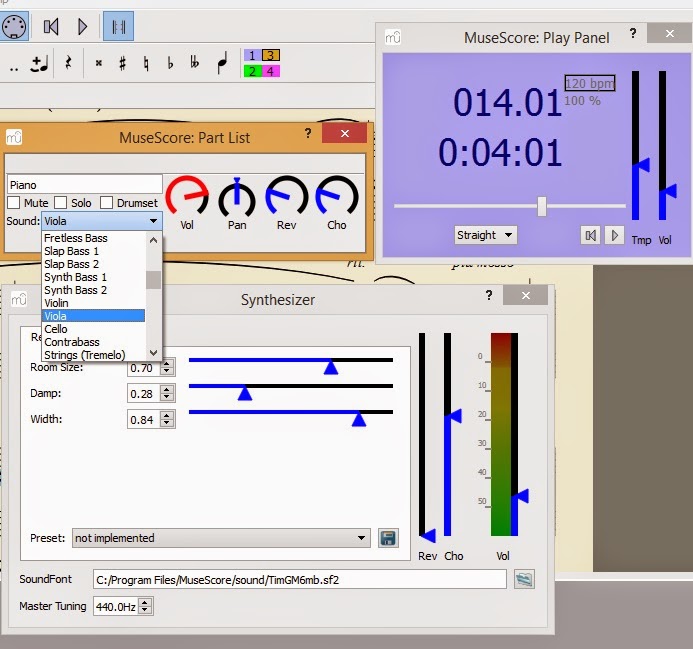
Task: Click the Cho knob in Part List
Action: coord(337,196)
